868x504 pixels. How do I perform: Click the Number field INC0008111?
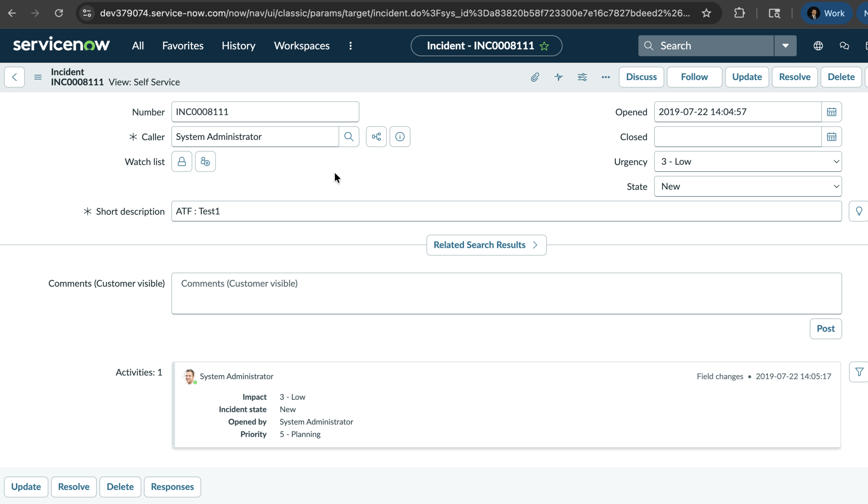tap(265, 112)
